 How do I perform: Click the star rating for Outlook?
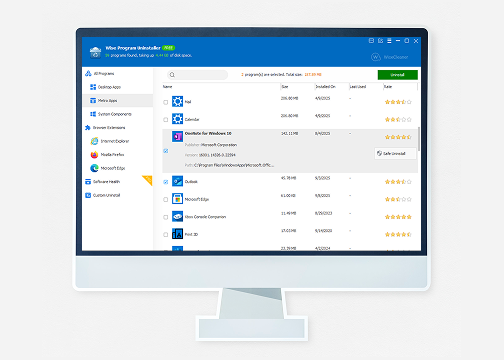click(x=398, y=182)
